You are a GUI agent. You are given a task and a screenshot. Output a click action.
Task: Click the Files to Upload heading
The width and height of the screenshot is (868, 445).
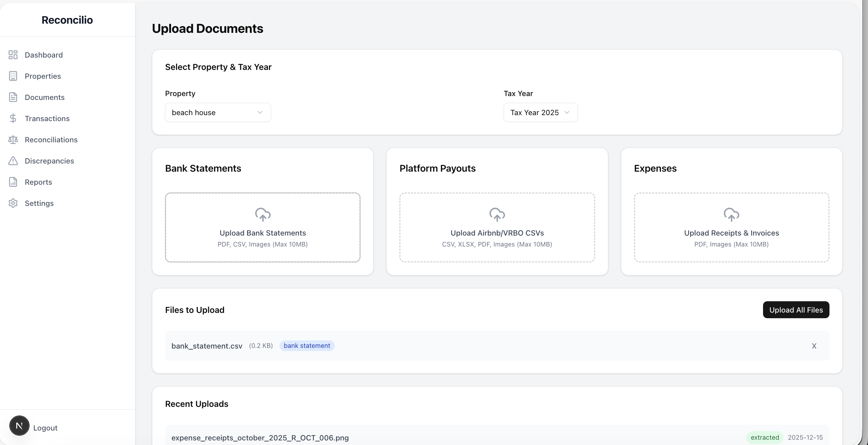coord(195,310)
